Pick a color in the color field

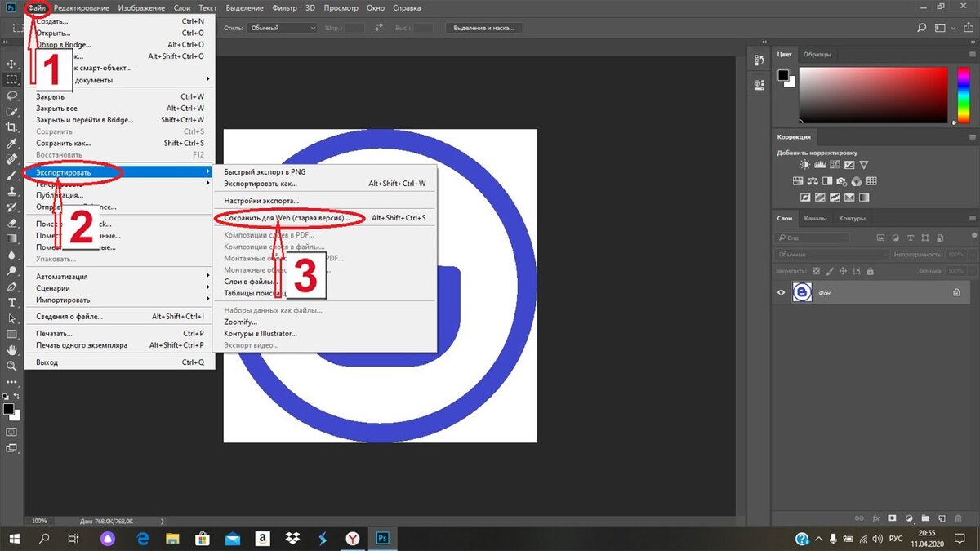coord(874,96)
